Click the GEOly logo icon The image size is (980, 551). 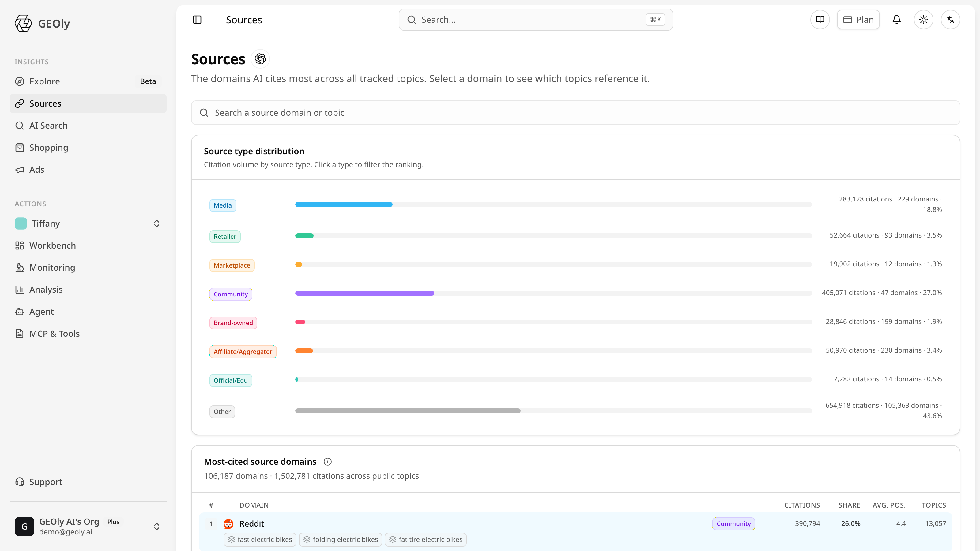pos(23,23)
